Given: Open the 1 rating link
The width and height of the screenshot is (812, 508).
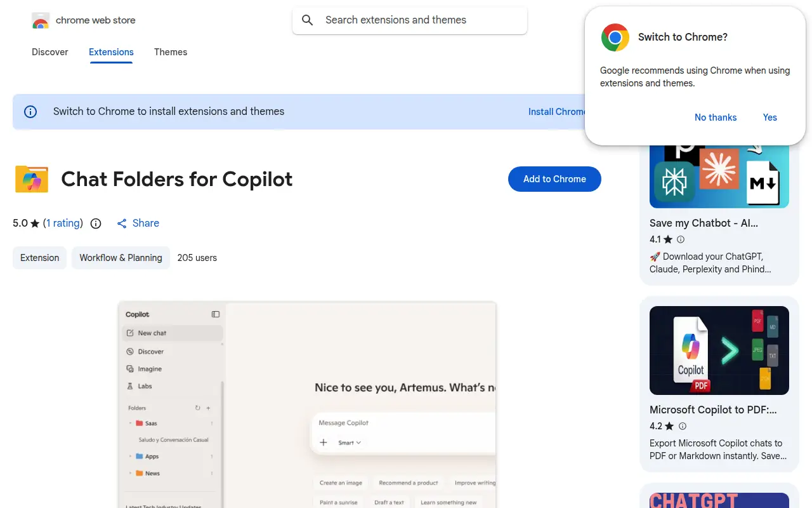Looking at the screenshot, I should pyautogui.click(x=63, y=224).
